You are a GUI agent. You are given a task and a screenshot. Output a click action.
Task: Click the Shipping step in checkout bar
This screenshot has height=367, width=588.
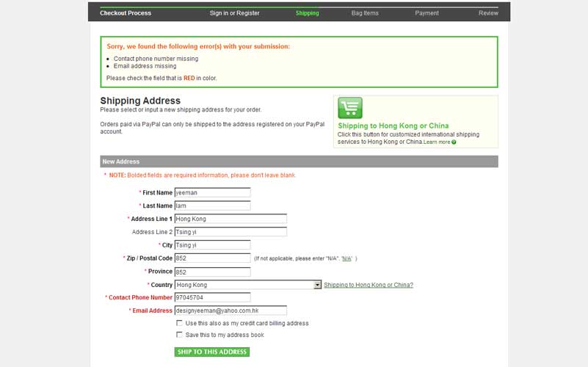tap(307, 13)
